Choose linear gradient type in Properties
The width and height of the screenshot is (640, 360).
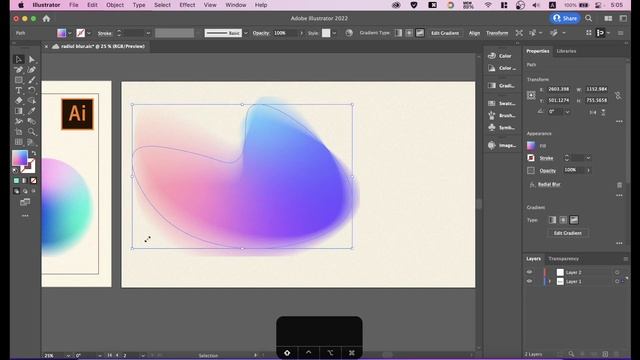point(552,220)
